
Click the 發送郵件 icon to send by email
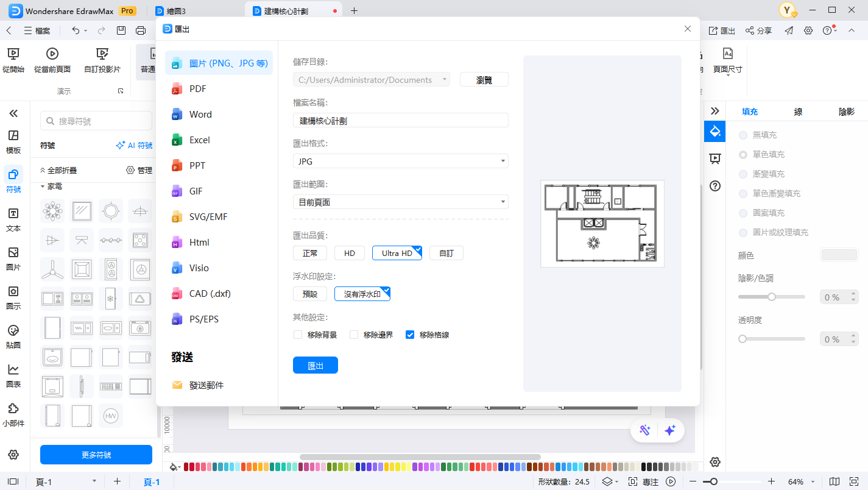pos(177,385)
